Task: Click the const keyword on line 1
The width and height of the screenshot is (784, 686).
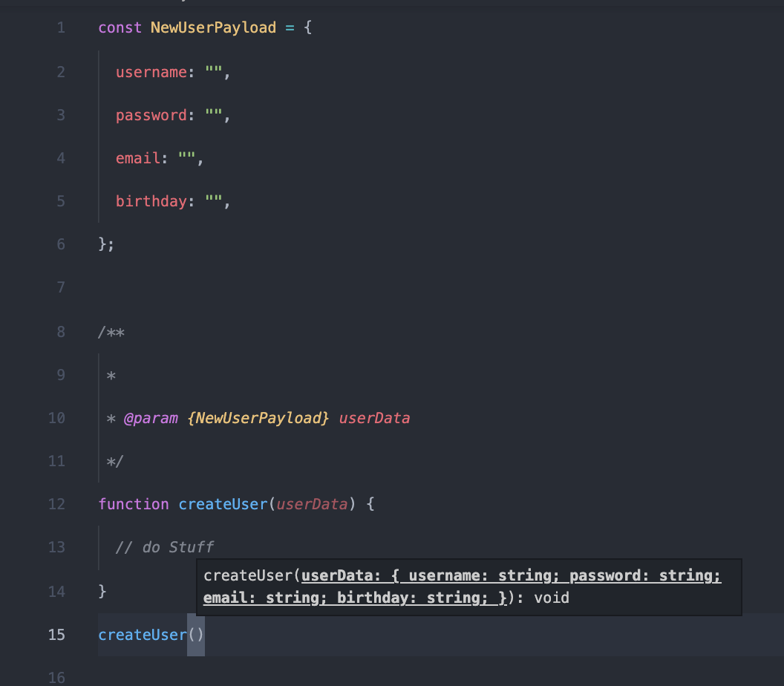Action: (119, 27)
